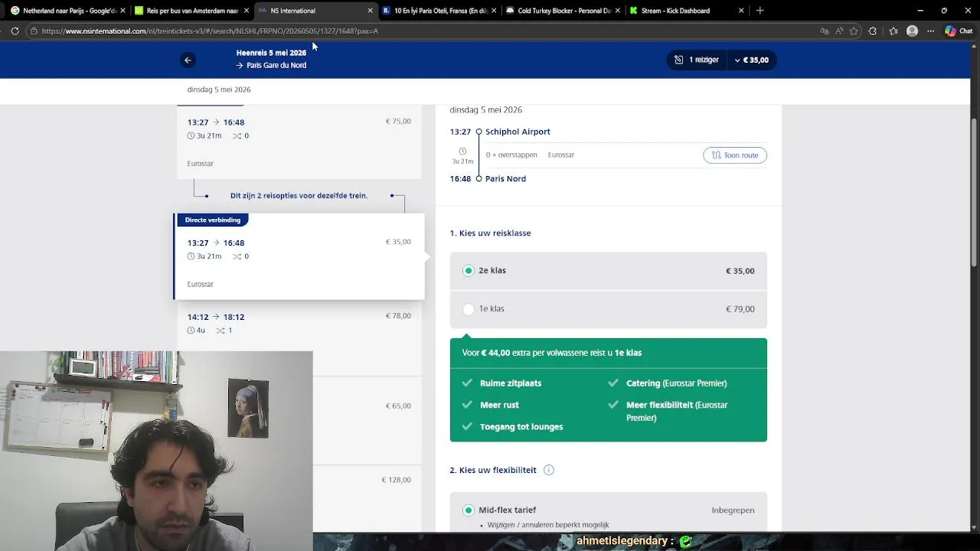The height and width of the screenshot is (551, 980).
Task: Close the Reis per bus tab
Action: [247, 11]
